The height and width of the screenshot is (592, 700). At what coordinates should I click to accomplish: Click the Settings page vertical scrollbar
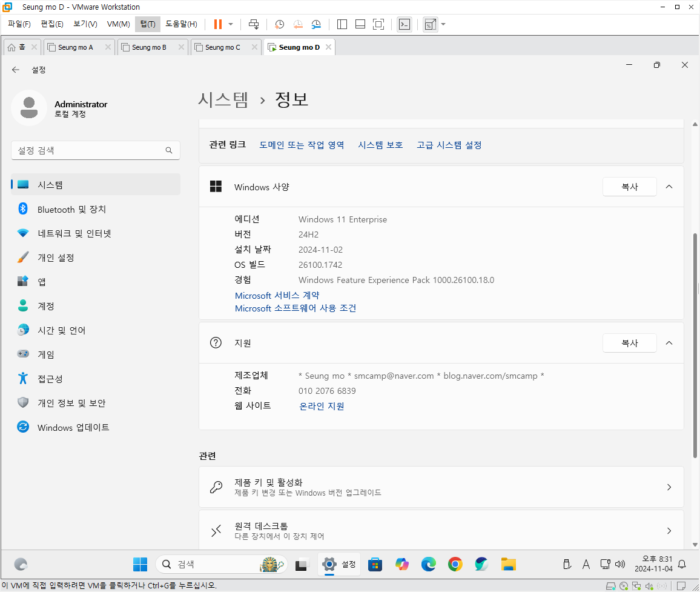coord(695,345)
